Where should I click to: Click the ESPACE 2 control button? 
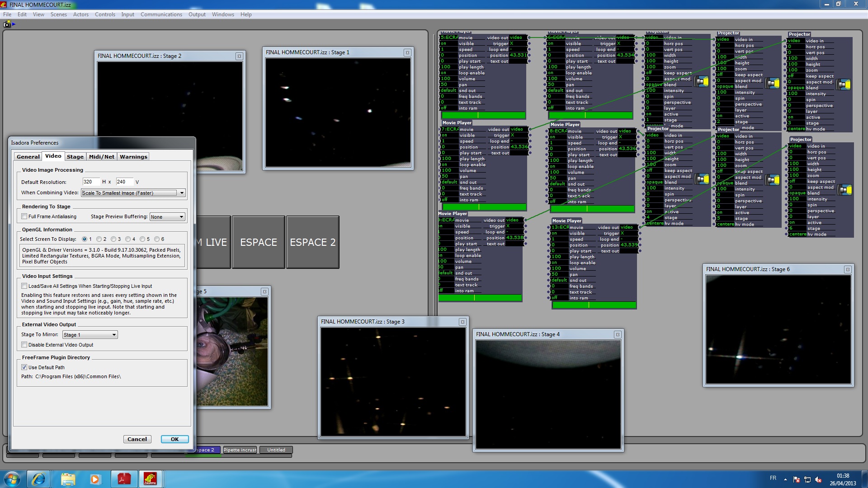coord(313,242)
